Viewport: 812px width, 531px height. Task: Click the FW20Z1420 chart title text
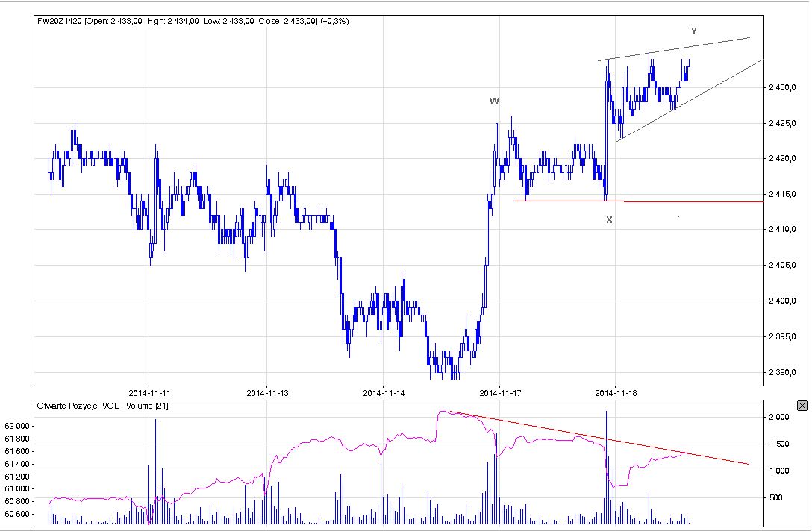pos(193,21)
